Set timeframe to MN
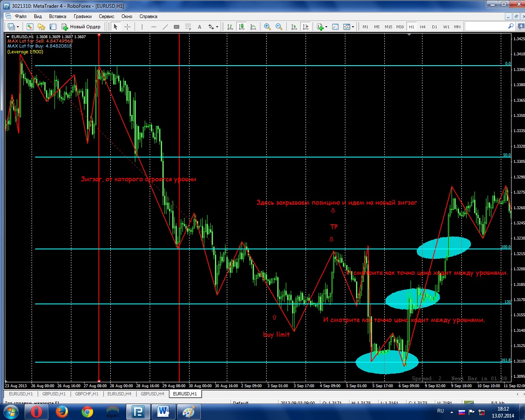 [x=457, y=27]
